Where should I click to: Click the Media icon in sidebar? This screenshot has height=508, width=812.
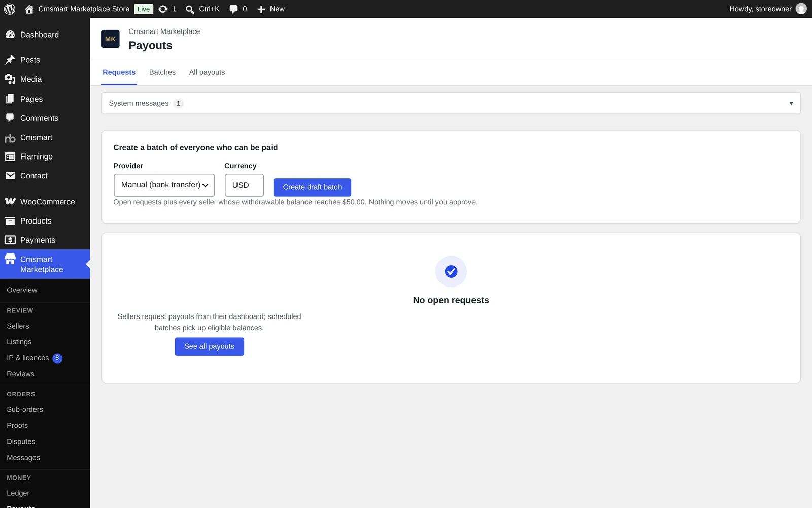click(10, 79)
